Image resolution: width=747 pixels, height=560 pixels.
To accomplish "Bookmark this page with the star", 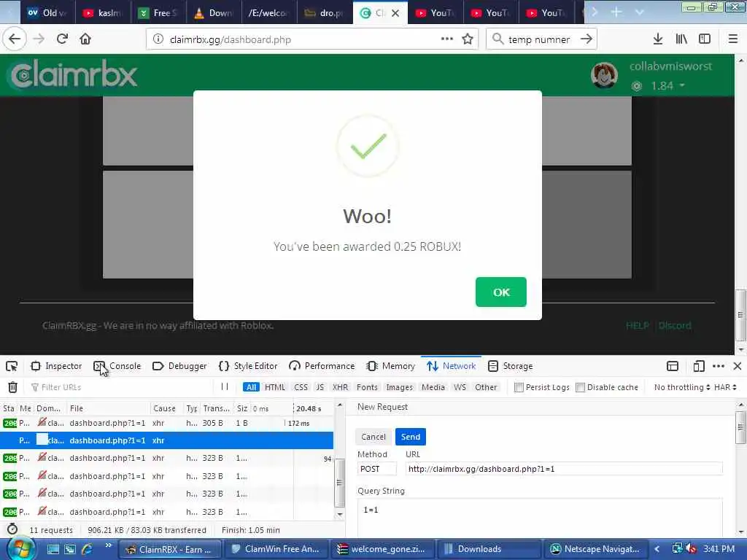I will 468,39.
